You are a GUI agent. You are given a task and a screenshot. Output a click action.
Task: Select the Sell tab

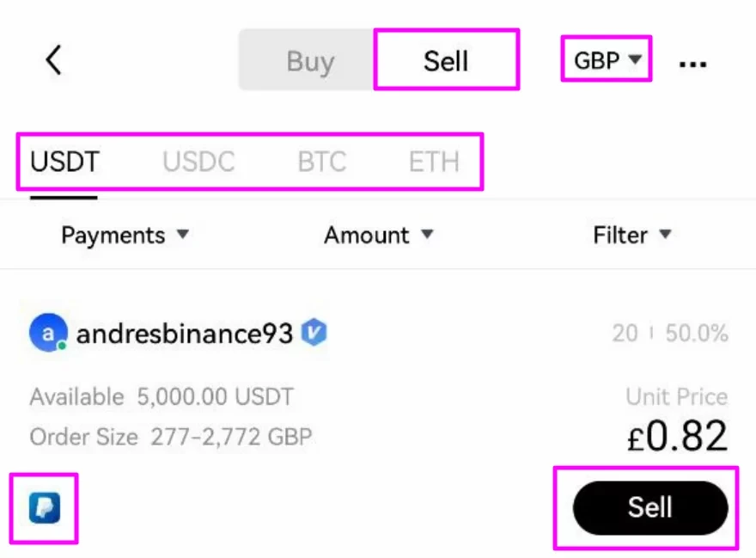pyautogui.click(x=445, y=60)
